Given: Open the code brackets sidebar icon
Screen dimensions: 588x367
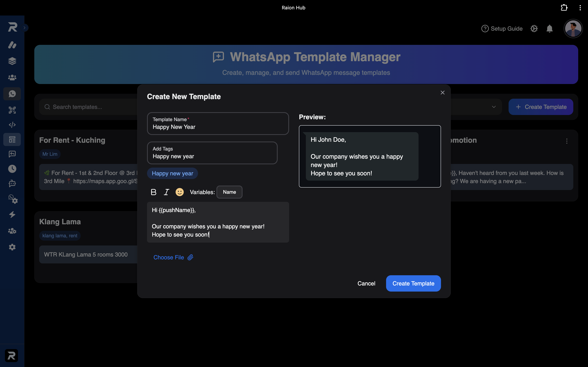Looking at the screenshot, I should [12, 125].
